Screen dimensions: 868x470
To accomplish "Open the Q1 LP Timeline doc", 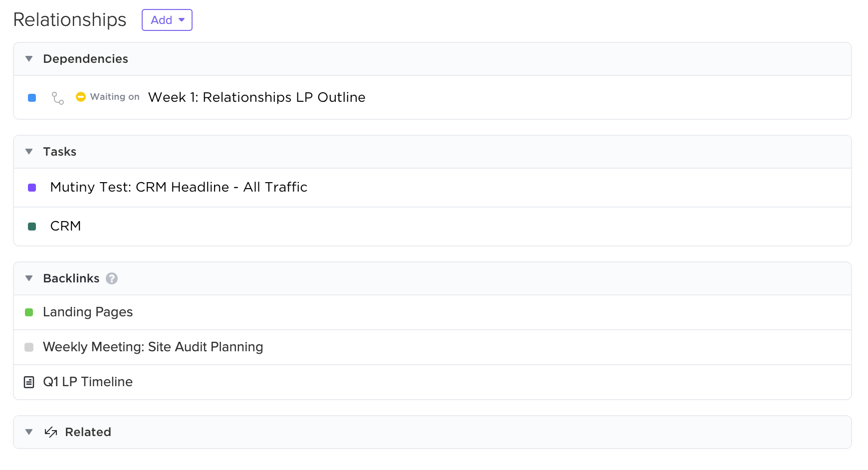I will (88, 382).
